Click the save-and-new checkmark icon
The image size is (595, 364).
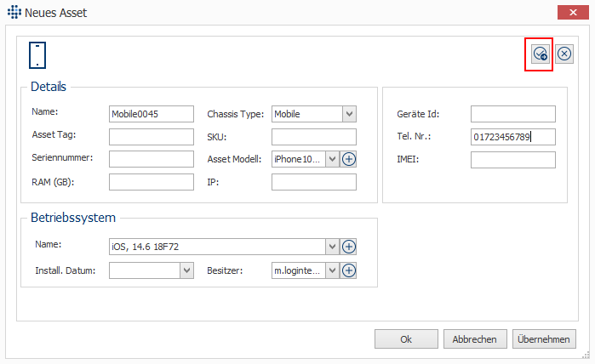tap(541, 54)
